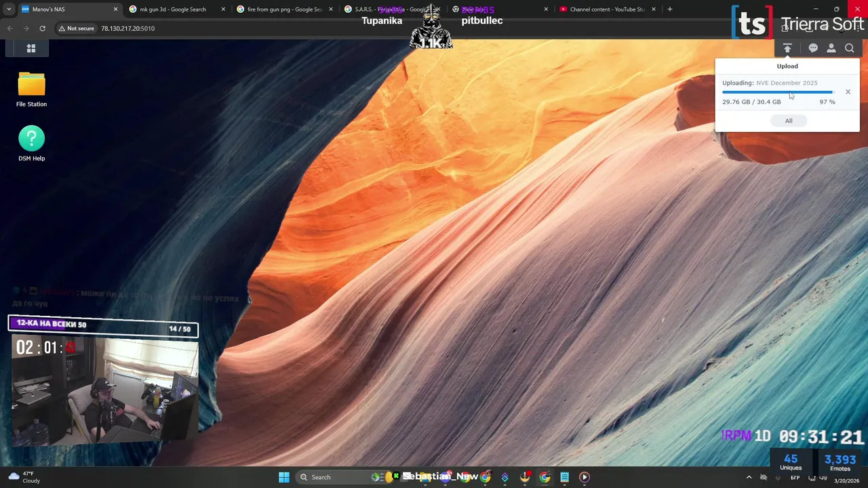Open the taskbar date 3/20/2026
The image size is (868, 488).
[x=846, y=481]
